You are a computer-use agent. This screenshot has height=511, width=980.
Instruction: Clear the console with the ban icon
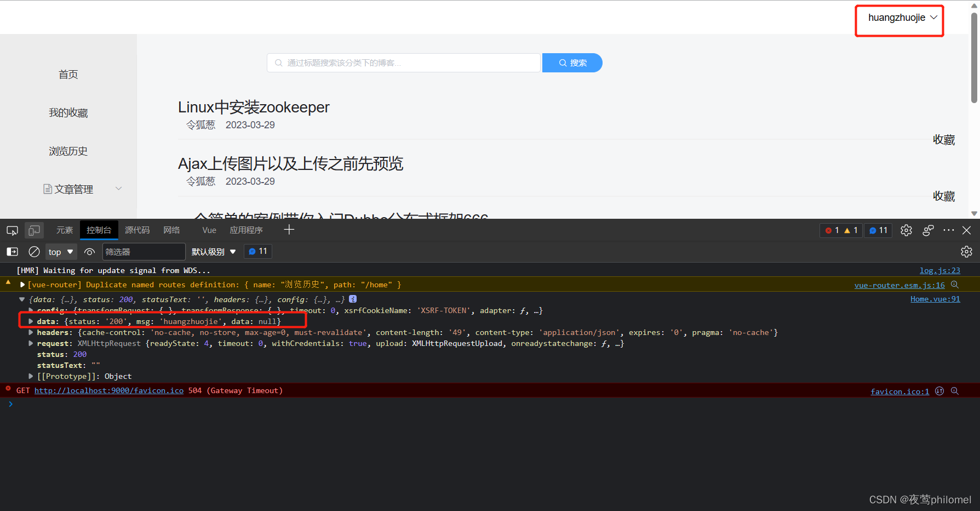tap(34, 251)
